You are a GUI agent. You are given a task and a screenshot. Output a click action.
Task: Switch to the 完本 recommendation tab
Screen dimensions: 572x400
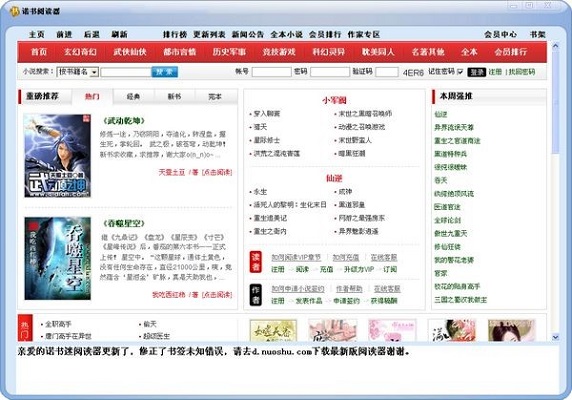point(215,97)
